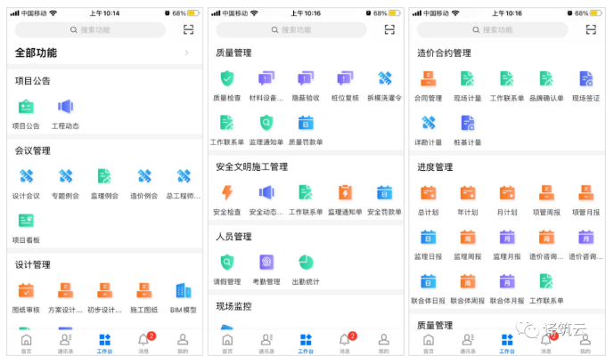Viewport: 614px width, 364px height.
Task: Open 桩基计量 in 造价合约管理
Action: pos(468,123)
